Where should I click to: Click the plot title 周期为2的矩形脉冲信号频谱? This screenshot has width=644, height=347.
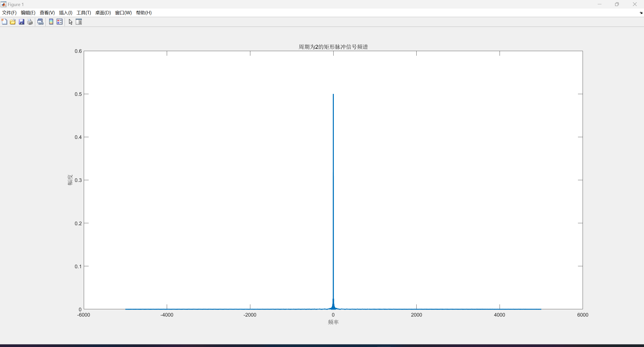click(333, 47)
